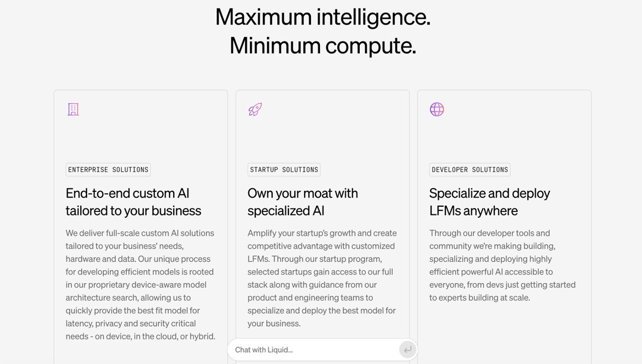This screenshot has height=364, width=642.
Task: Select the Developer Solutions tag
Action: [469, 170]
